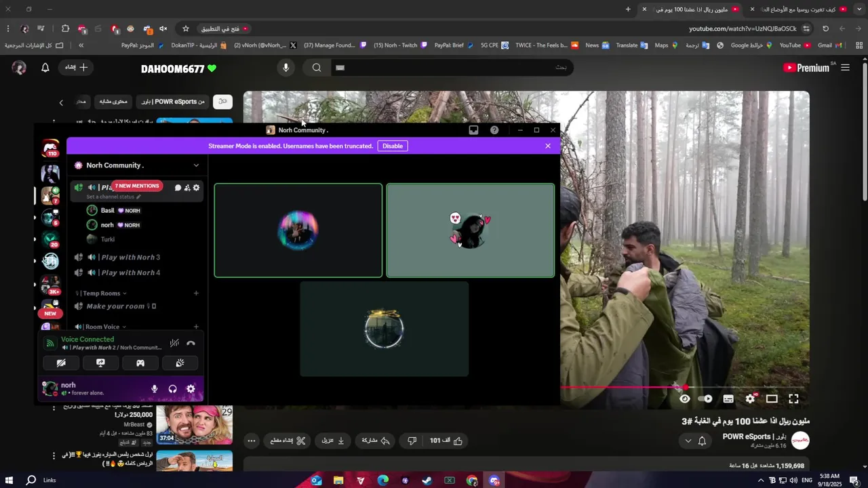
Task: Bookmark this page with the star icon
Action: [x=186, y=28]
